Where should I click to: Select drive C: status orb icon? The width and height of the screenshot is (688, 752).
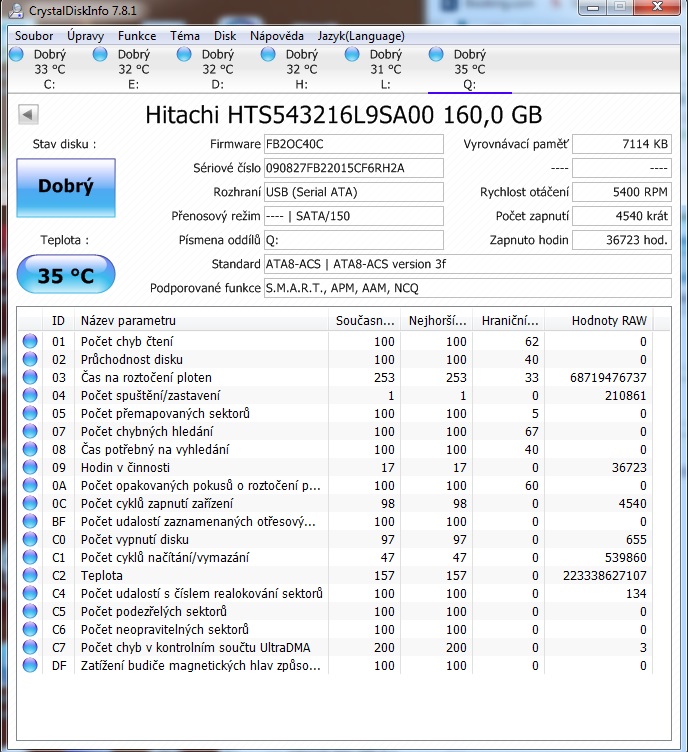(16, 55)
